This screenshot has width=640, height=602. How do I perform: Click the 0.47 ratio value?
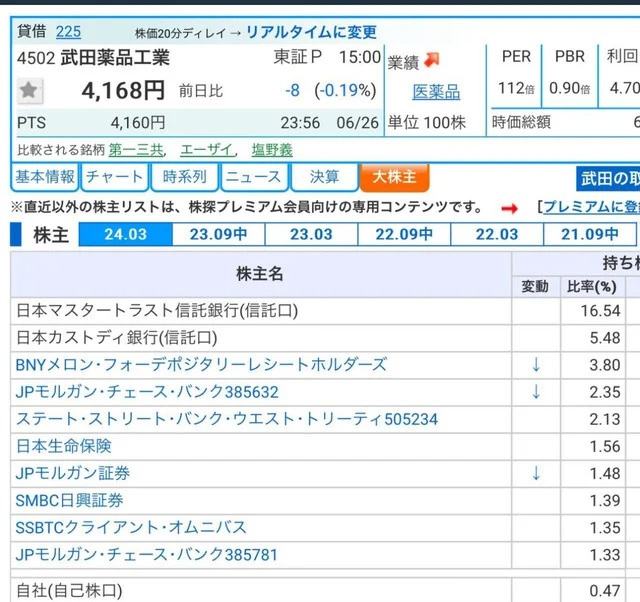tap(605, 591)
